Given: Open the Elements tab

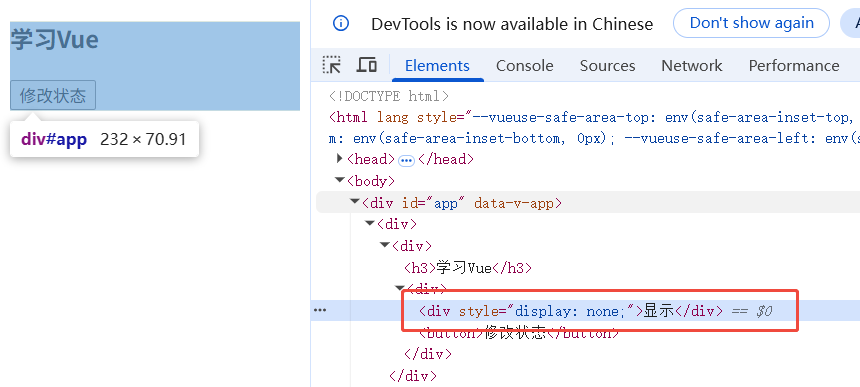Looking at the screenshot, I should (x=437, y=66).
